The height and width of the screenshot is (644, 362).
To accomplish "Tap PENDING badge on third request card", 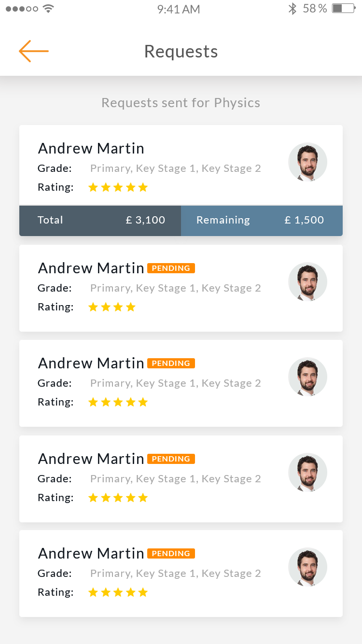I will [171, 363].
